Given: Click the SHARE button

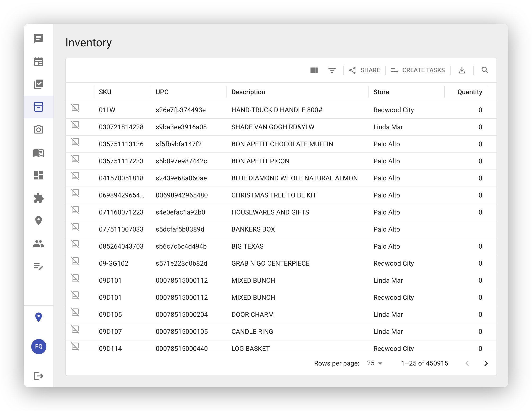Looking at the screenshot, I should (365, 70).
